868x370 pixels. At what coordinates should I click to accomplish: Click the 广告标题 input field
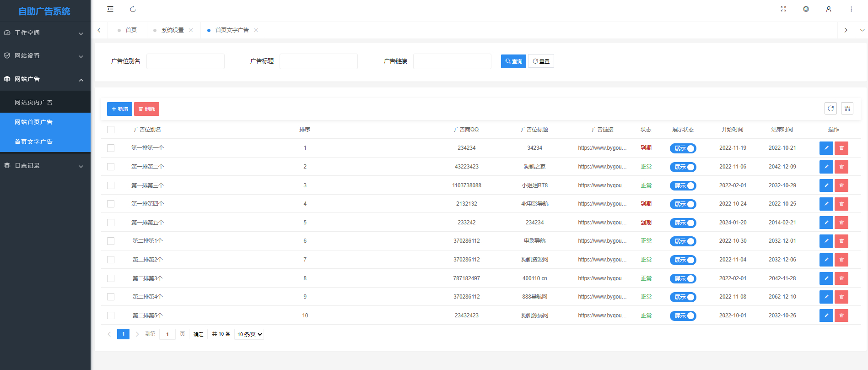coord(318,61)
